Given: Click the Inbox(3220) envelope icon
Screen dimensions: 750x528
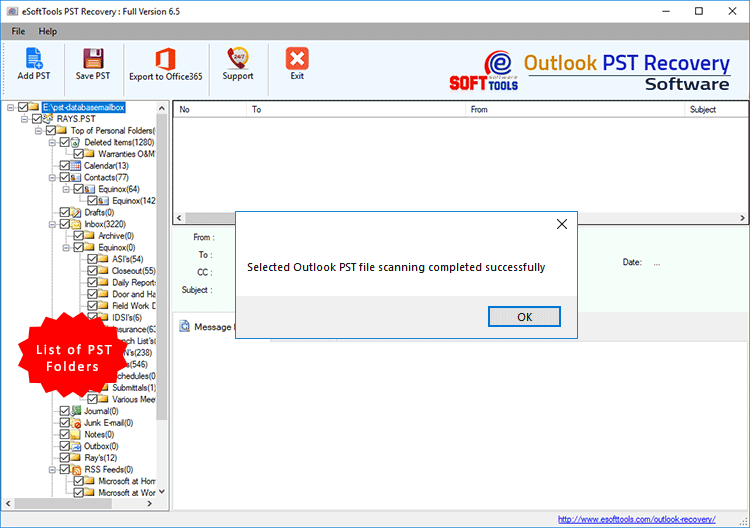Looking at the screenshot, I should [x=76, y=224].
